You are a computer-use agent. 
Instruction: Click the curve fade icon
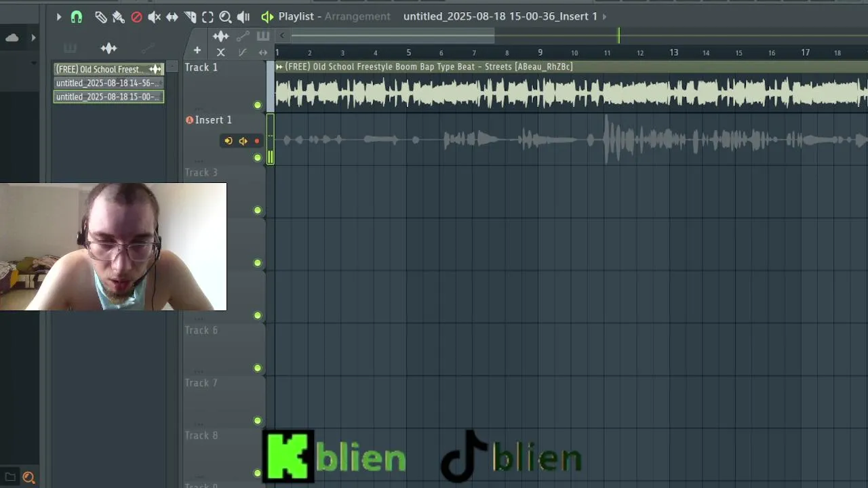coord(242,52)
